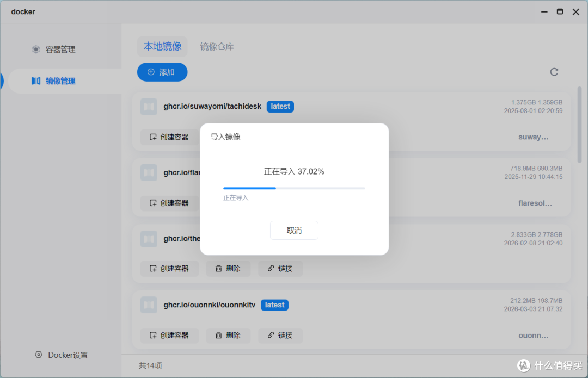Close the docker window

click(576, 12)
